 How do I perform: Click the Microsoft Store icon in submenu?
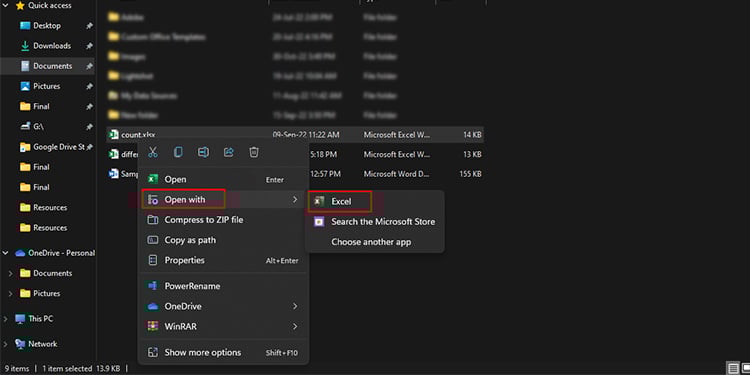[319, 222]
